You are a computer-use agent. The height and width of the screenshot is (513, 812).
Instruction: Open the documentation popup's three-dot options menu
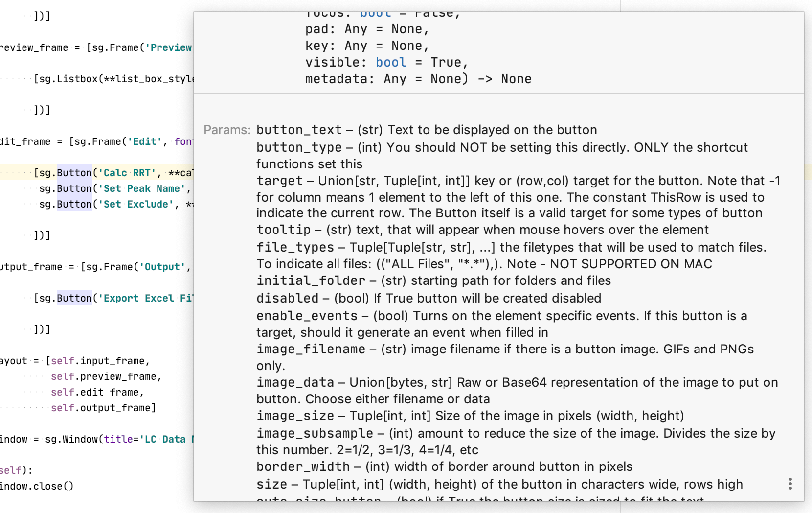790,484
